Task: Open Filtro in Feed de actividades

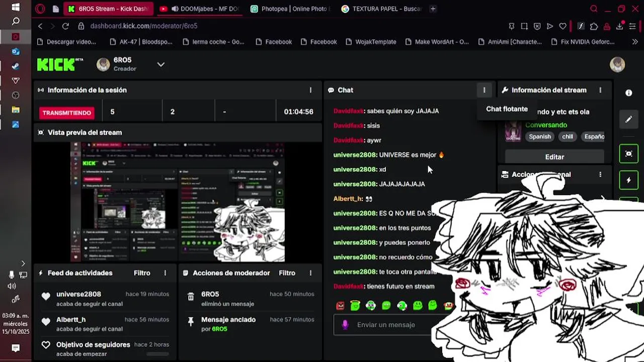Action: (x=142, y=273)
